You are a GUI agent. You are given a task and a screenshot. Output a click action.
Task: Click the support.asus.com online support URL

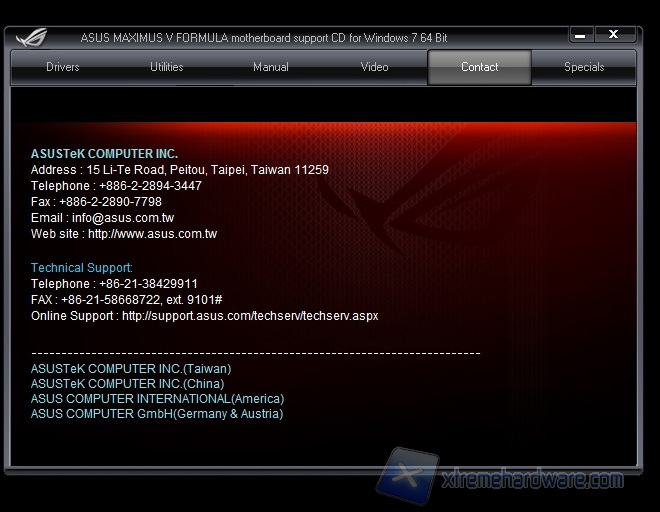point(250,316)
